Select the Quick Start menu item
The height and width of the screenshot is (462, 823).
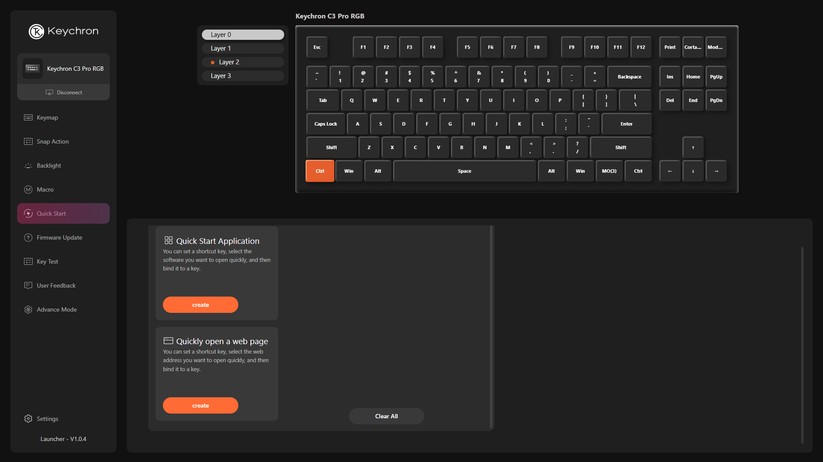click(x=63, y=214)
